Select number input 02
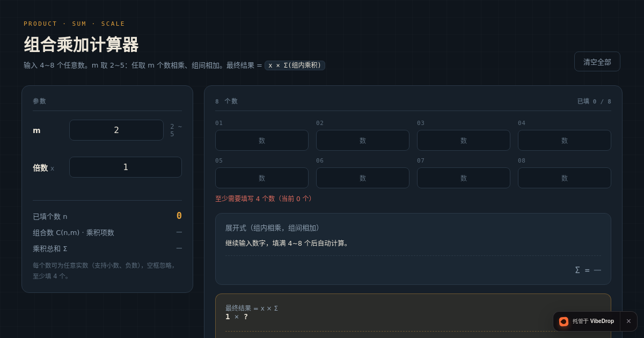Viewport: 644px width, 338px height. pos(363,141)
